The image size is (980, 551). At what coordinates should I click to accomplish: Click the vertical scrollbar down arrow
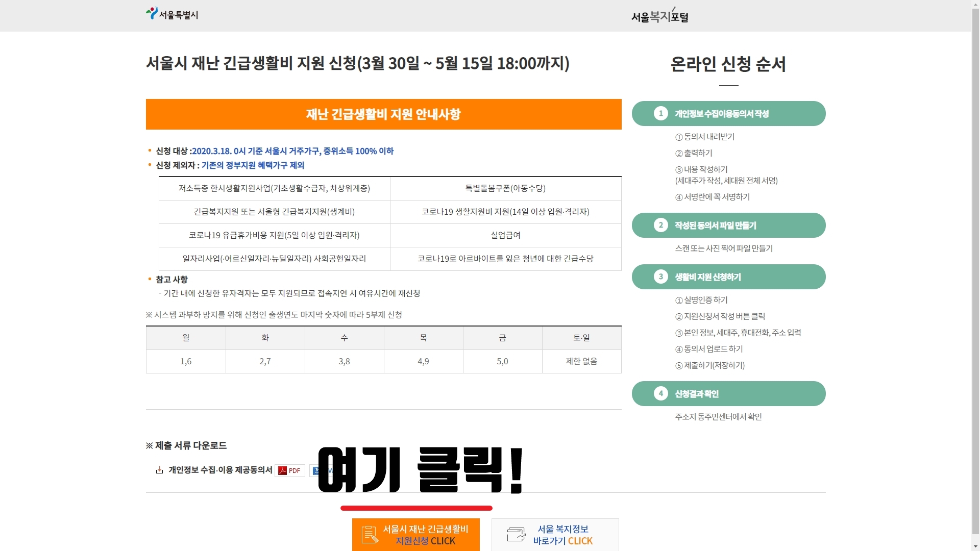975,546
